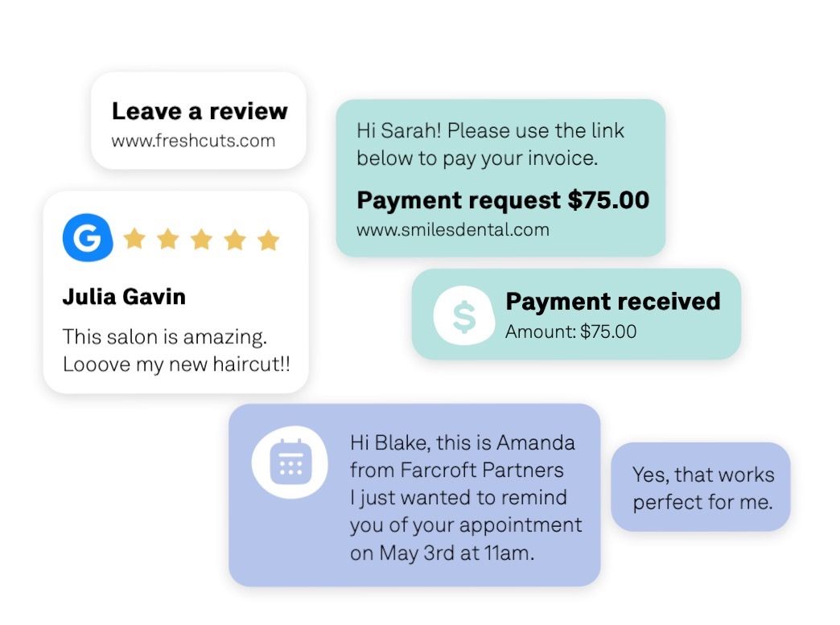Click the Julia Gavin reviewer name
840x625 pixels.
124,297
